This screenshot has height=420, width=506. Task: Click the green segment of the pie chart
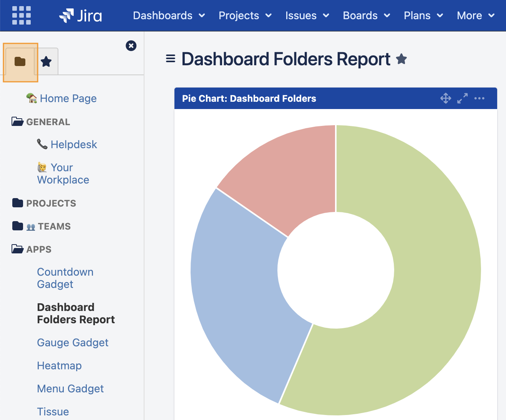(x=423, y=269)
